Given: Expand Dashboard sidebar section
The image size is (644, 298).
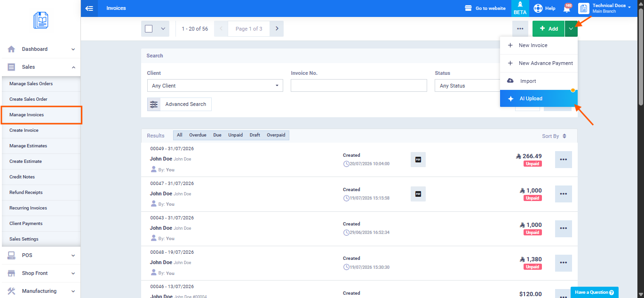Looking at the screenshot, I should 73,49.
